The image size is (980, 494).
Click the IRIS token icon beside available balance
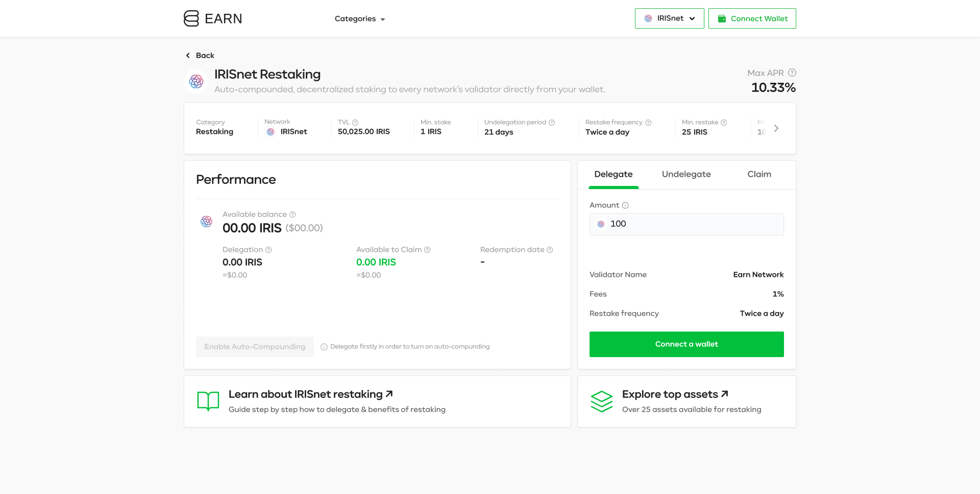point(206,221)
